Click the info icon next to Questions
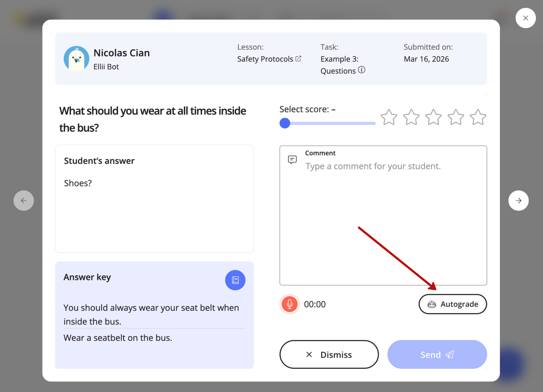This screenshot has height=392, width=543. coord(362,70)
